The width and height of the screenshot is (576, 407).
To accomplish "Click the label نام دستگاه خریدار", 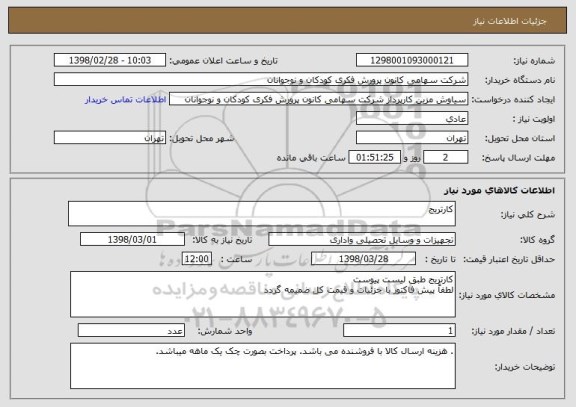I will 520,80.
